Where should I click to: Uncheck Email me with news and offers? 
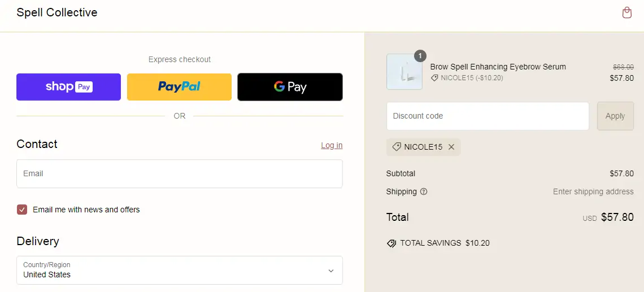[x=22, y=210]
